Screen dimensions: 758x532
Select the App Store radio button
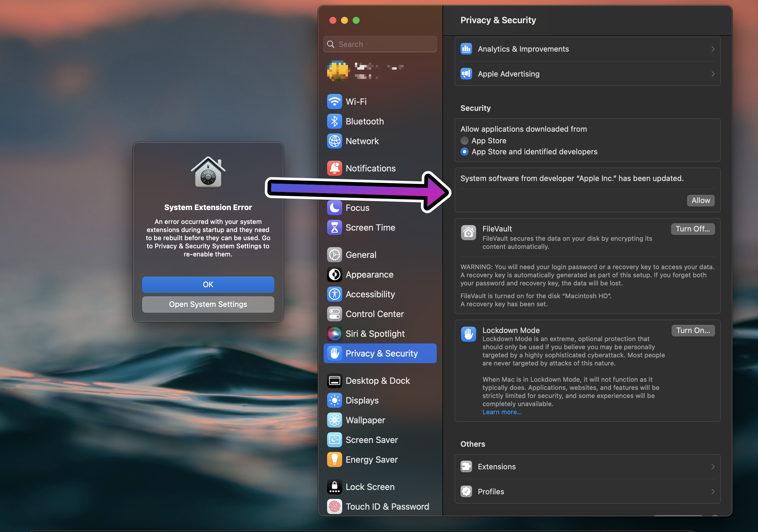[x=464, y=141]
